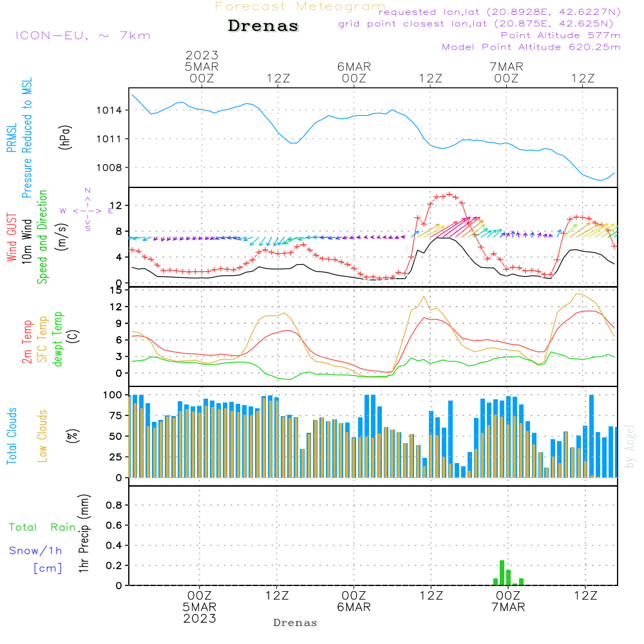The height and width of the screenshot is (644, 644).
Task: Select the "Point Altitude 577m" text
Action: coord(561,35)
